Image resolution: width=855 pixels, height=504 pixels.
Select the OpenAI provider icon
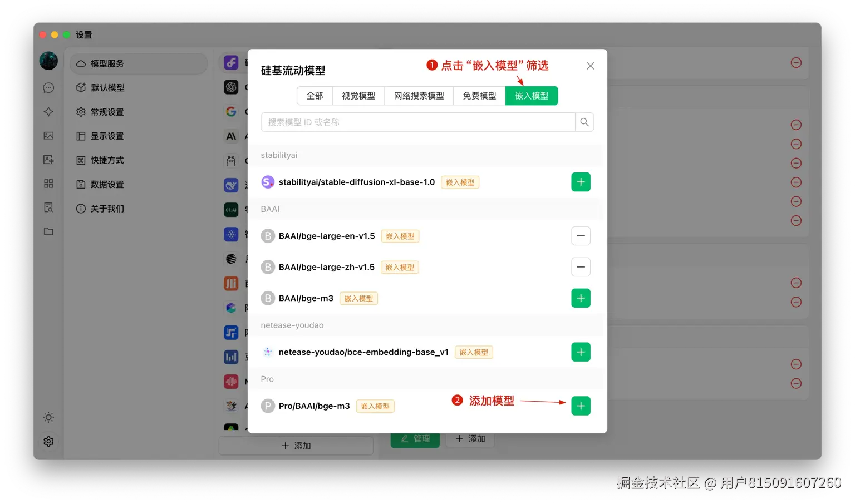[231, 87]
